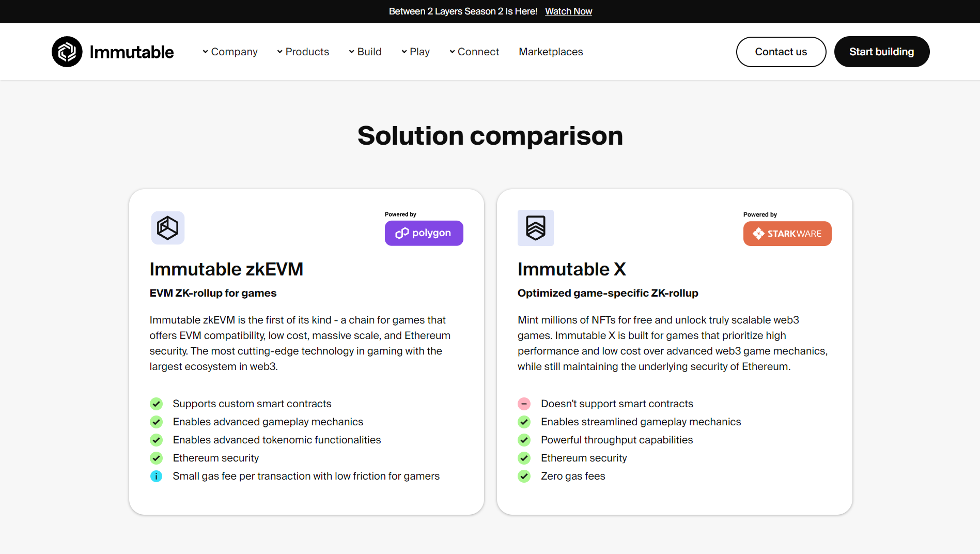Click Doesn't support smart contracts text
This screenshot has height=554, width=980.
[x=617, y=404]
